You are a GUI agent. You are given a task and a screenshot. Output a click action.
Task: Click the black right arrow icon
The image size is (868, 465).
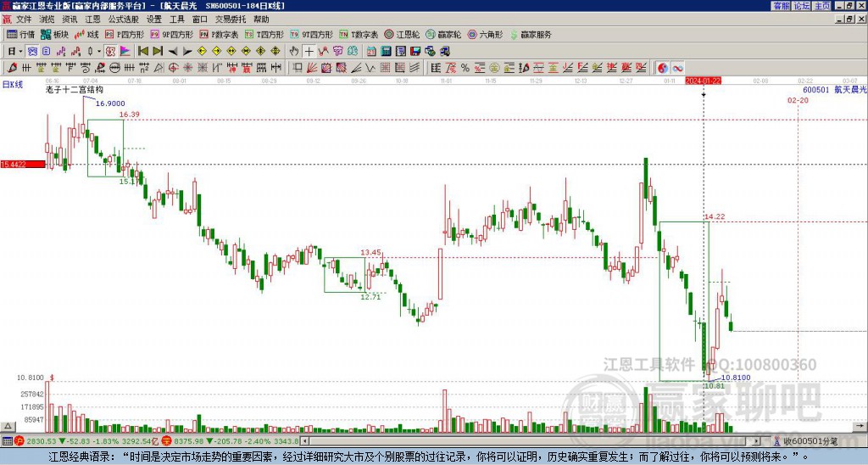(187, 52)
